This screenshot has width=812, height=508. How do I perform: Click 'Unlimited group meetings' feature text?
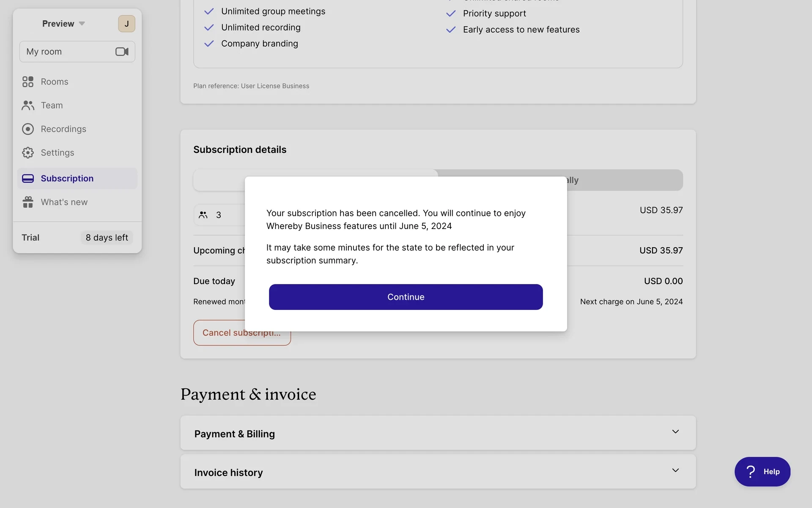tap(273, 11)
